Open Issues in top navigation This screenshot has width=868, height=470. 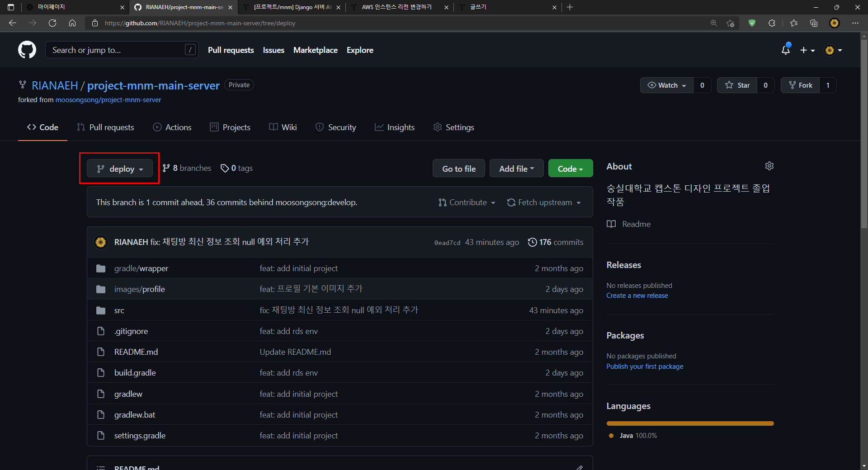click(x=274, y=50)
